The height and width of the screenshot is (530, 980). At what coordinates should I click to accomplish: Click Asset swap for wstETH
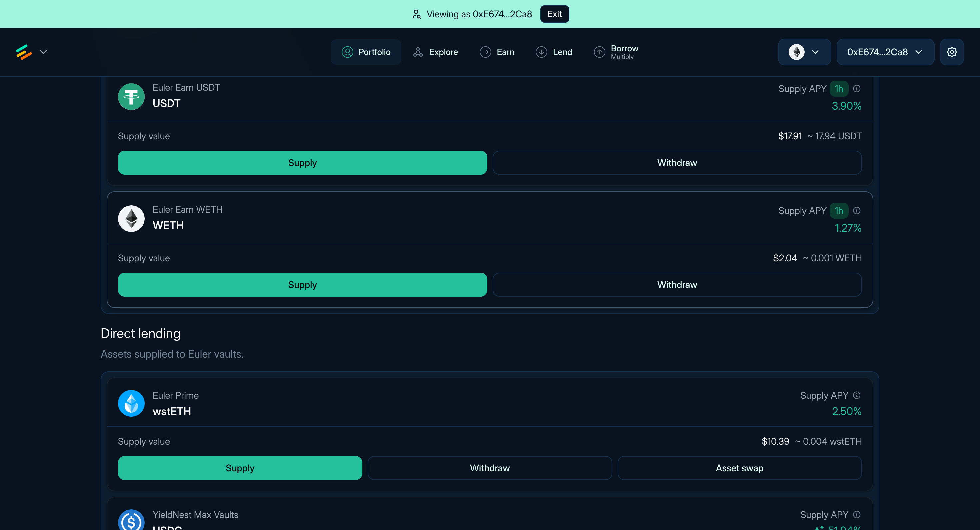click(740, 468)
